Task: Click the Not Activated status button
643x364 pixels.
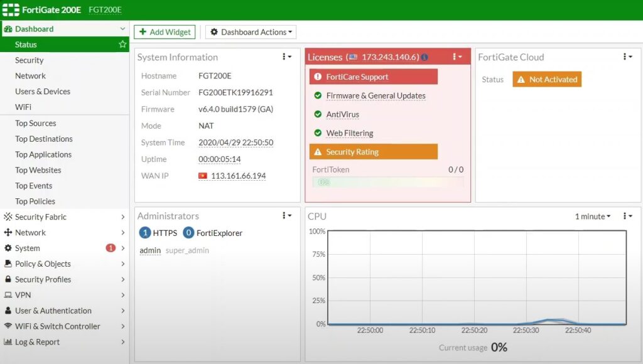Action: tap(547, 80)
